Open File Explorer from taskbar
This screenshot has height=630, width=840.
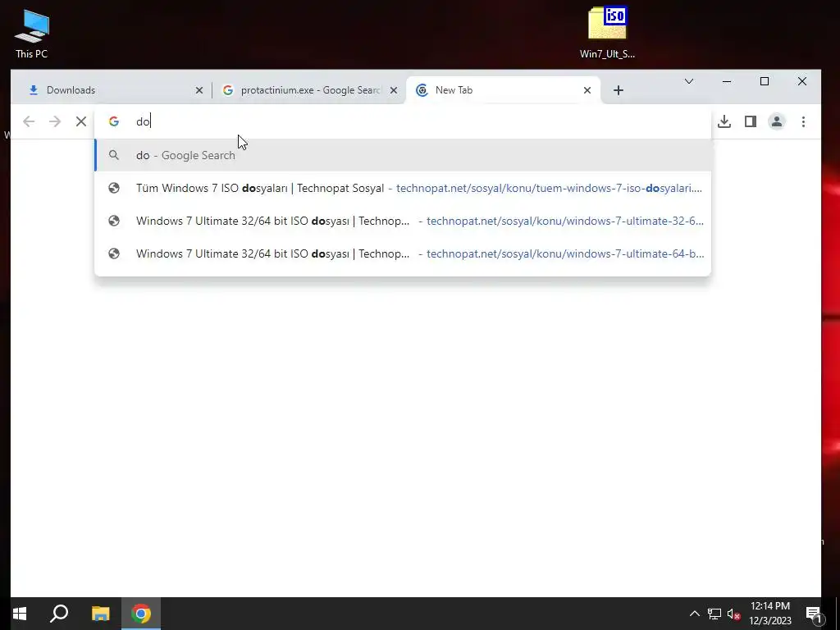[100, 614]
